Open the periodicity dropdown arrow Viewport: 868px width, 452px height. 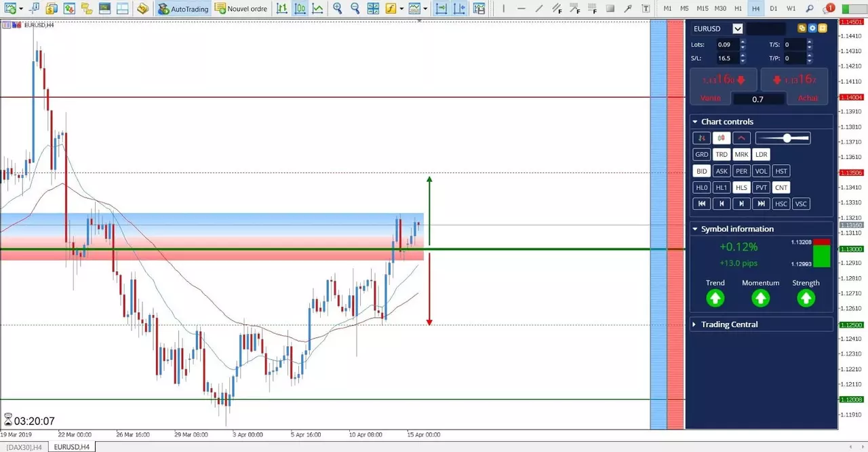pyautogui.click(x=425, y=9)
